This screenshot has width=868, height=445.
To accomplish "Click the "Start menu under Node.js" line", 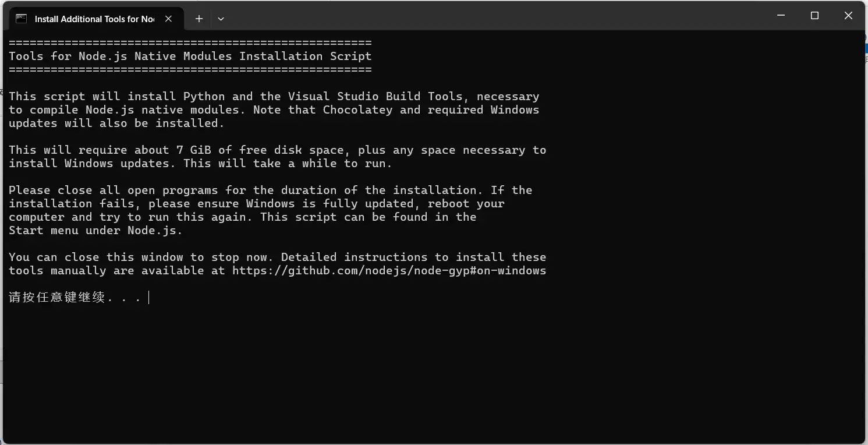I will pos(95,231).
